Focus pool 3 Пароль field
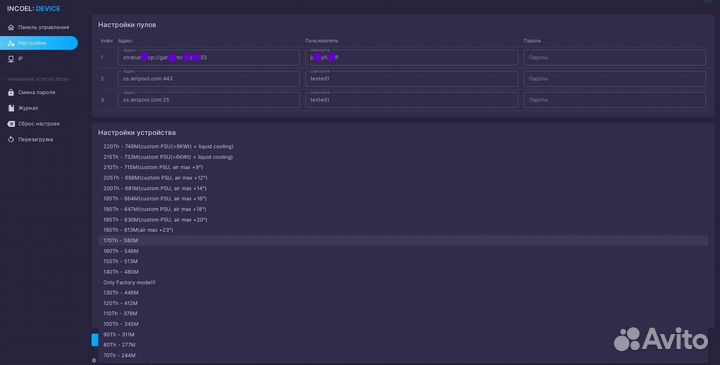 click(615, 100)
